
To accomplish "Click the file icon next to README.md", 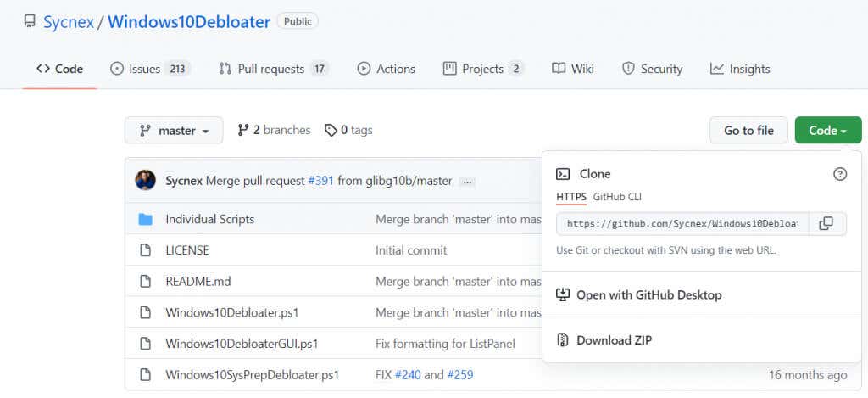I will point(145,282).
